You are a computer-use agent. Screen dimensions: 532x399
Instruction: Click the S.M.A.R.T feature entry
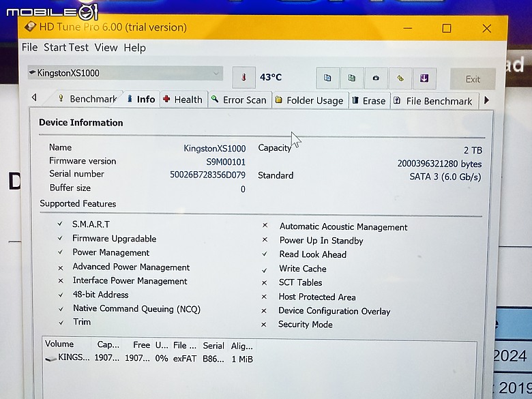click(x=91, y=224)
